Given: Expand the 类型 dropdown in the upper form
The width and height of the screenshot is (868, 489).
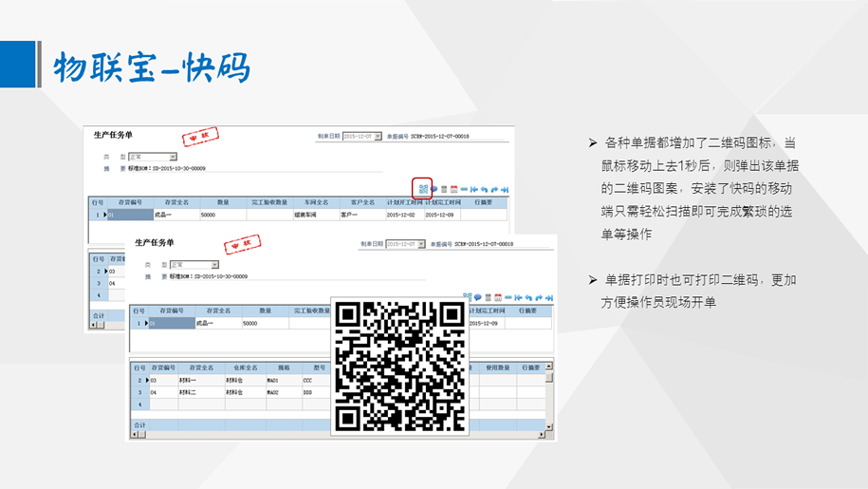Looking at the screenshot, I should pos(173,157).
